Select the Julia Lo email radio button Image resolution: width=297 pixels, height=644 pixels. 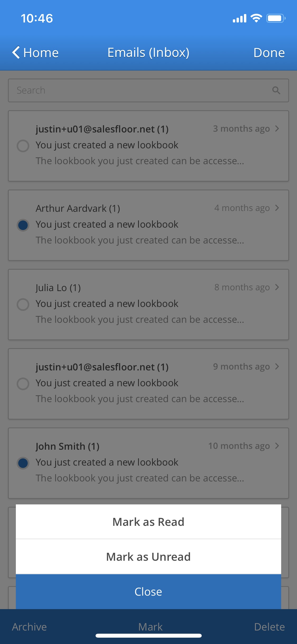click(23, 304)
